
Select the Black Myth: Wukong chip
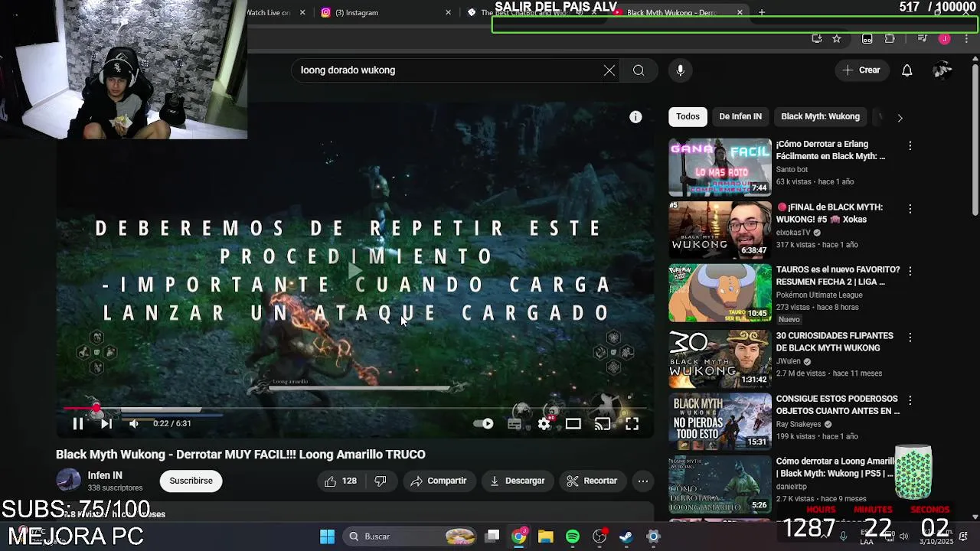820,116
